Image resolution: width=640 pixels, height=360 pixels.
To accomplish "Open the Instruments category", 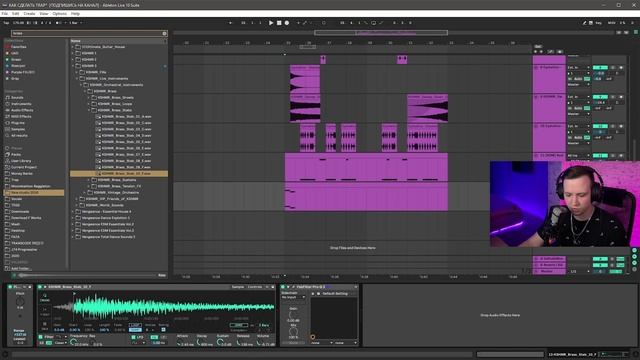I will coord(21,104).
